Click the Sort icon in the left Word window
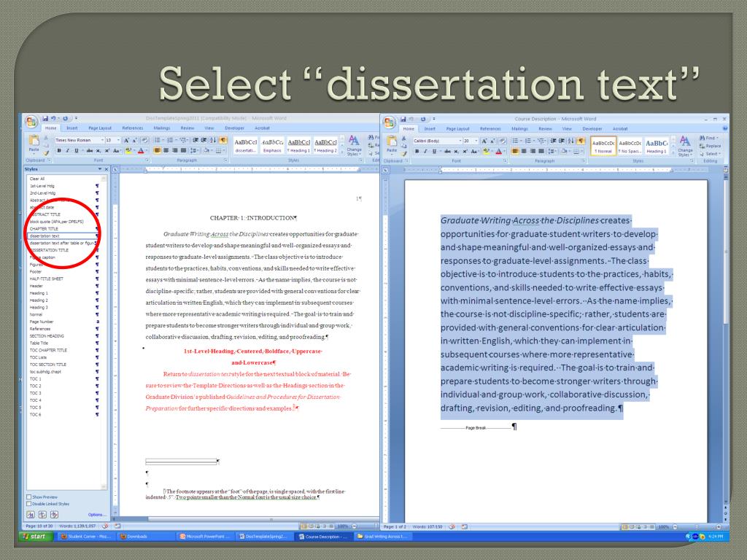The image size is (747, 560). click(x=214, y=140)
